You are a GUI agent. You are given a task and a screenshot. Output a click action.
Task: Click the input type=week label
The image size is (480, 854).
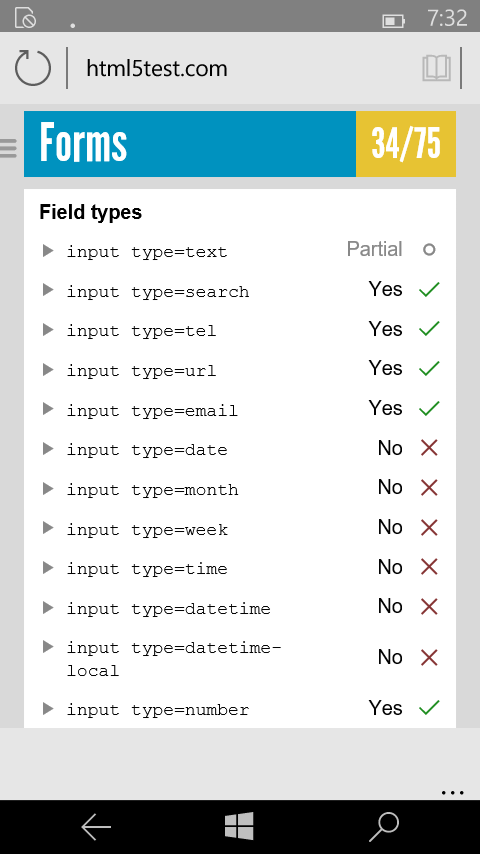147,529
